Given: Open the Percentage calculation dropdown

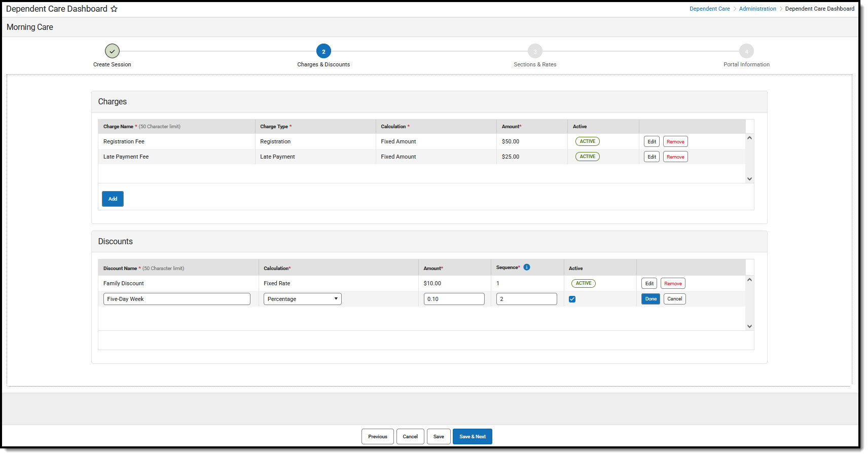Looking at the screenshot, I should click(x=303, y=299).
